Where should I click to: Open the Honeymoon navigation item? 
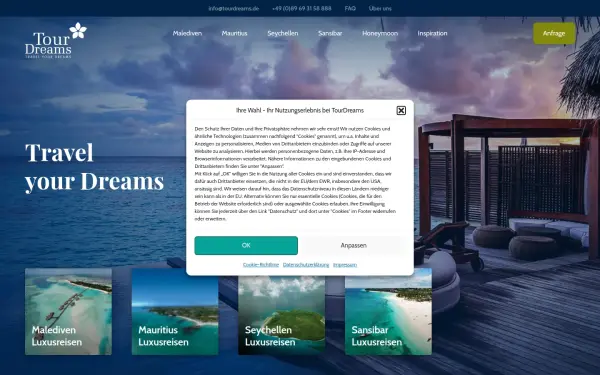point(380,33)
